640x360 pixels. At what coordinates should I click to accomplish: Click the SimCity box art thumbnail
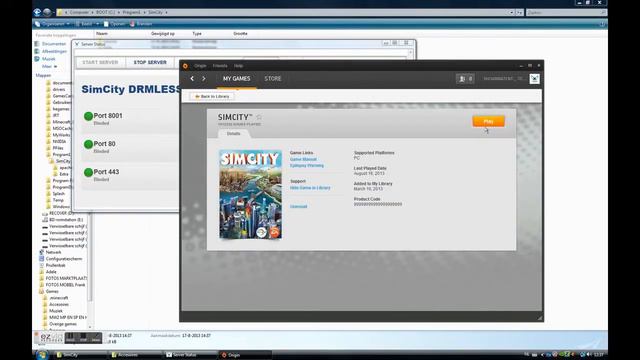click(251, 194)
